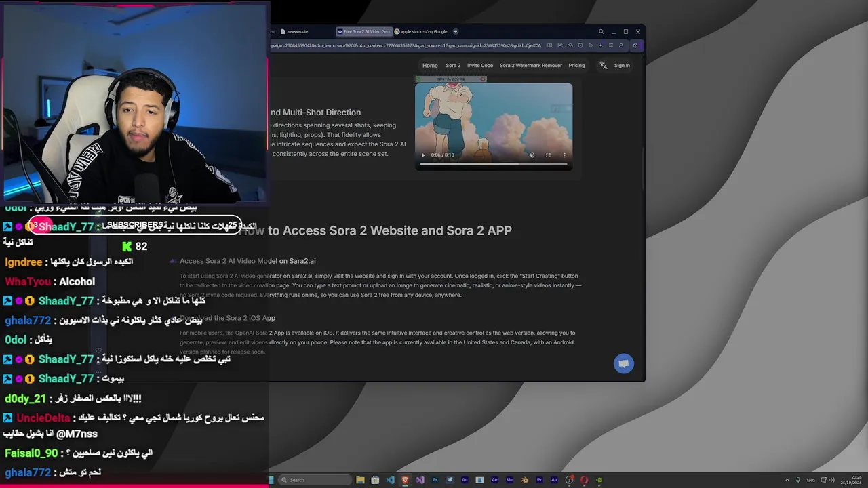Image resolution: width=868 pixels, height=488 pixels.
Task: Launch Media Encoder from the taskbar
Action: tap(509, 480)
